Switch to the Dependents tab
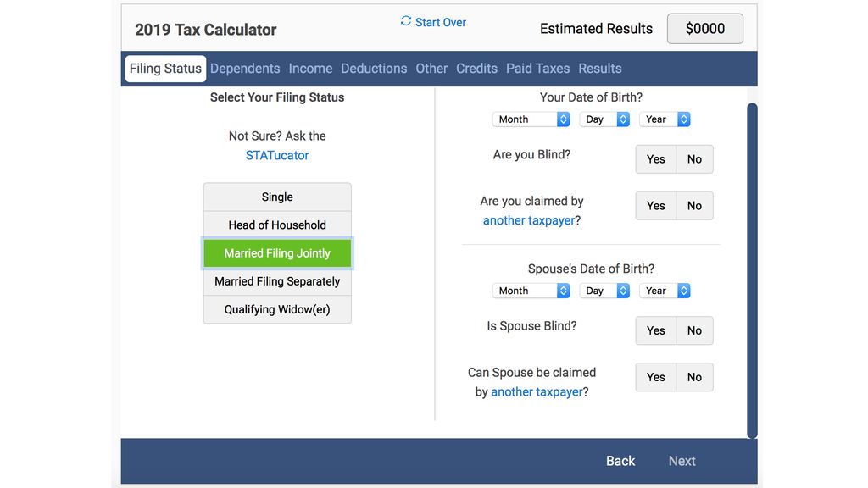 pos(245,69)
